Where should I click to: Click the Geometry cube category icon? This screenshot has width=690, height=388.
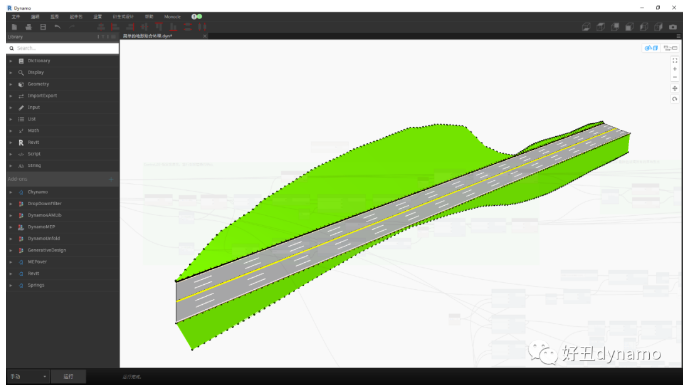pyautogui.click(x=21, y=84)
